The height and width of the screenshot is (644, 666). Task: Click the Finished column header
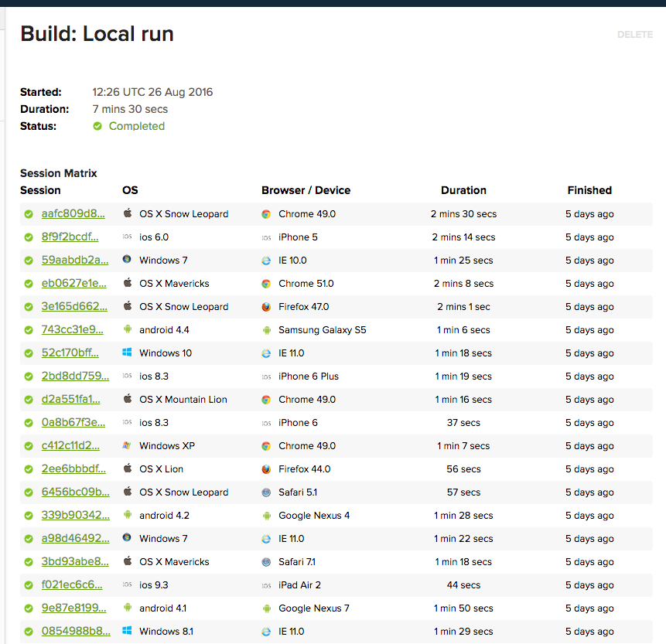coord(589,190)
